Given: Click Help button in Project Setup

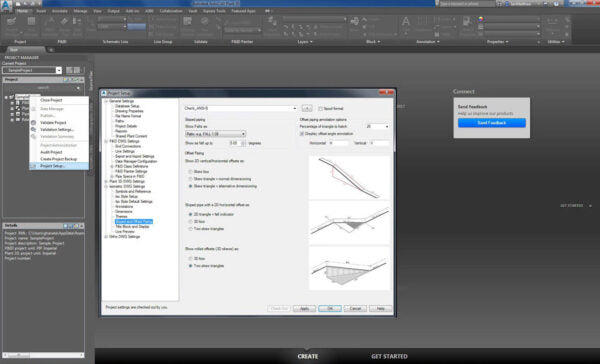Looking at the screenshot, I should (x=380, y=309).
